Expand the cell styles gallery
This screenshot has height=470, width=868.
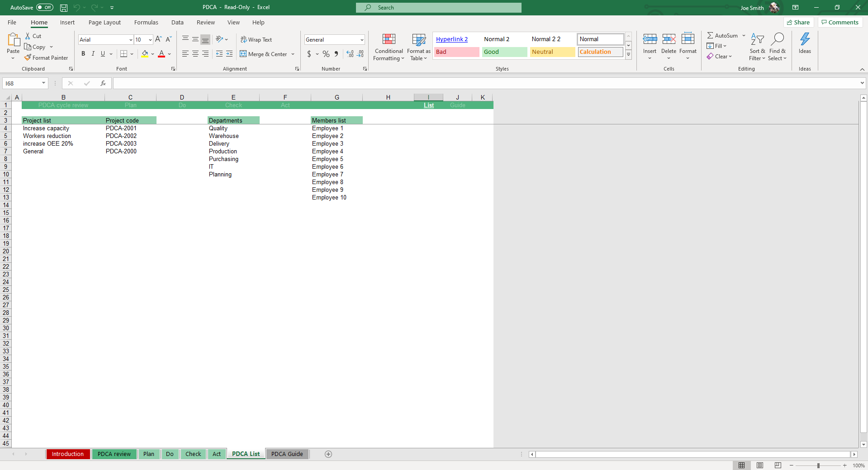(x=628, y=55)
